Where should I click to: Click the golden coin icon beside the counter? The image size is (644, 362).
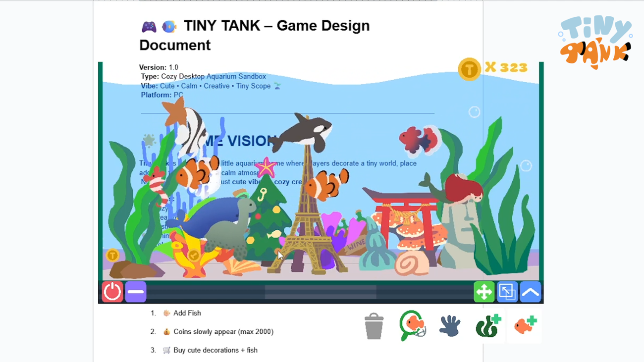(469, 69)
